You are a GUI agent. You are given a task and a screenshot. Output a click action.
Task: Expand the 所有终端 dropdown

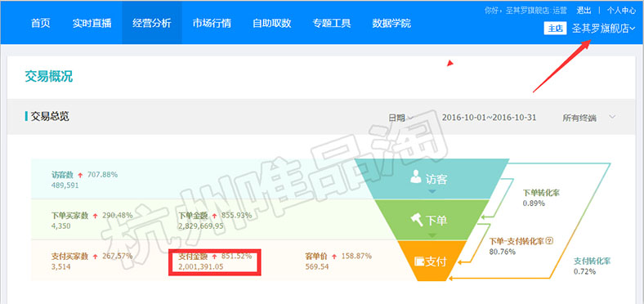pos(589,118)
